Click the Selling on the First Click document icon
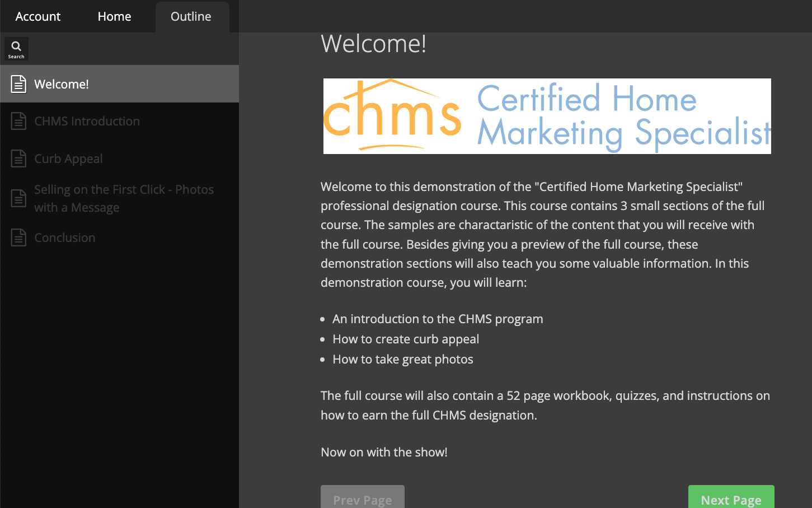Screen dimensions: 812x508 18,198
